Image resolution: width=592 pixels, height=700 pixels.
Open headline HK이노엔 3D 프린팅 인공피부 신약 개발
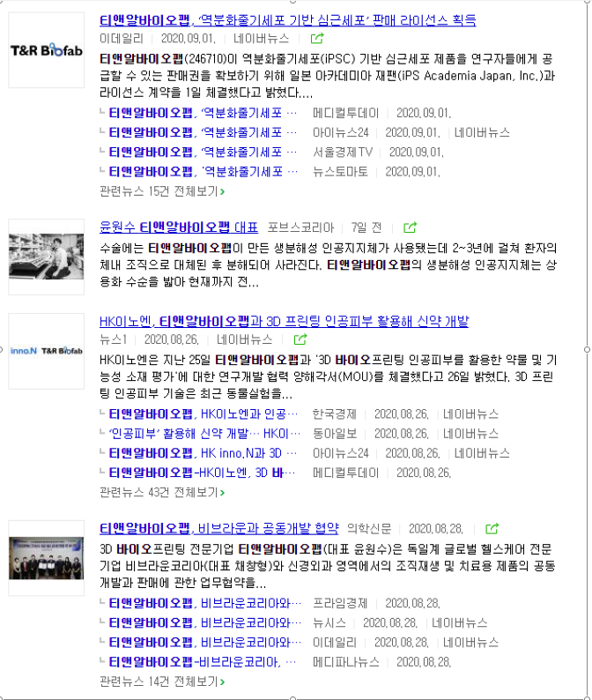click(285, 322)
